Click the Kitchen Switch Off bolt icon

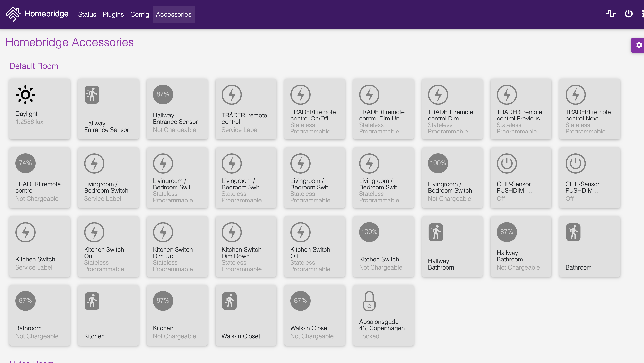[300, 232]
